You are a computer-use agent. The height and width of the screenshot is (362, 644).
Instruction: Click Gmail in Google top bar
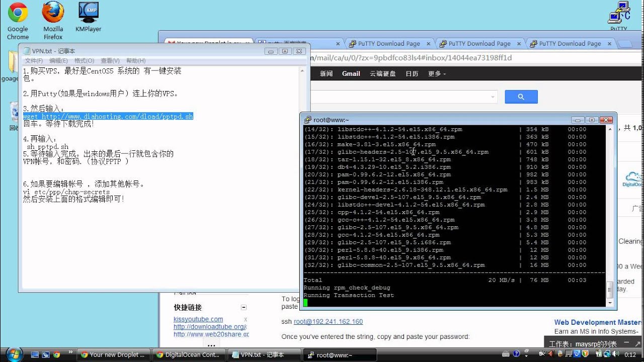click(x=351, y=73)
